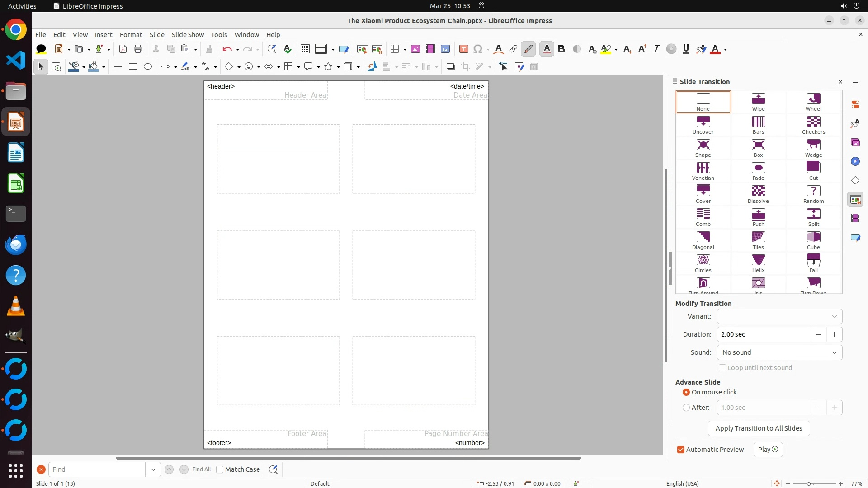
Task: Select the After advance radio button
Action: coord(686,408)
